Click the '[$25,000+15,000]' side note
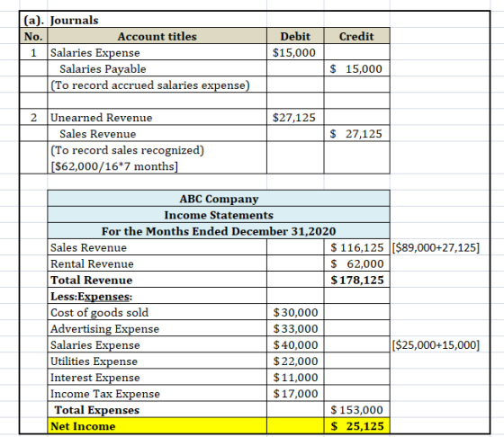The image size is (504, 437). coord(436,345)
